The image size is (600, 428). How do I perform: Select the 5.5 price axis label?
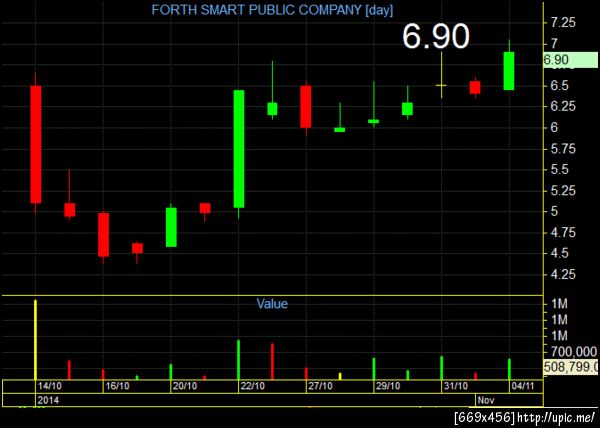click(x=559, y=169)
